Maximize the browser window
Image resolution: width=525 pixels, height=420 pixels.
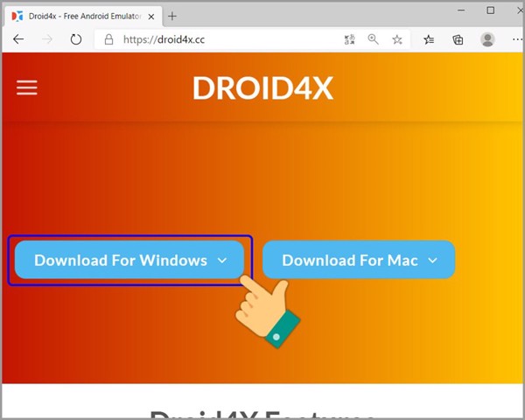491,10
